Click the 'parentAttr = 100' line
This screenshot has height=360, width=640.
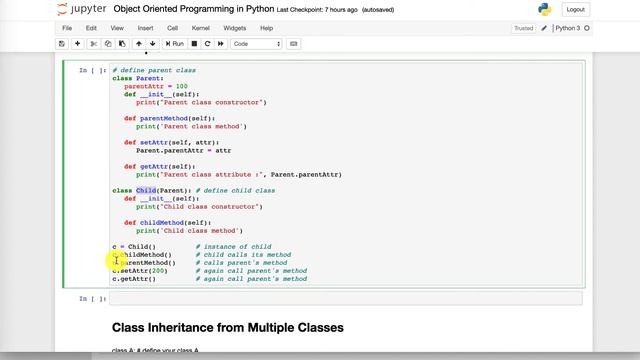point(156,86)
